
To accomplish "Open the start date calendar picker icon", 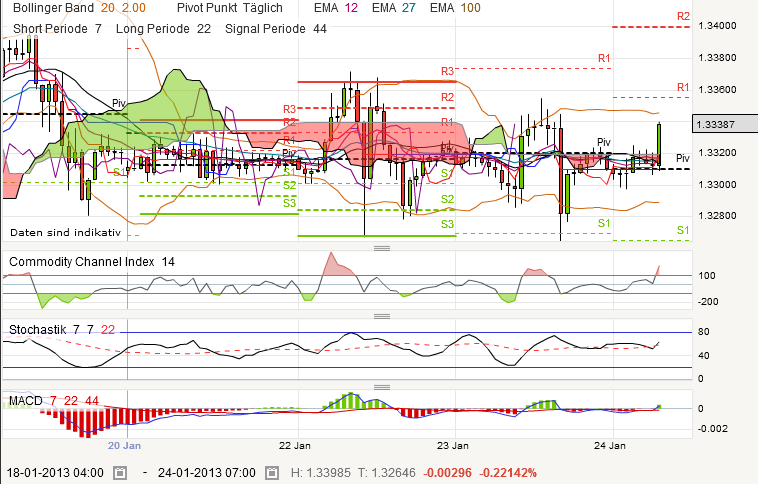I will point(119,472).
